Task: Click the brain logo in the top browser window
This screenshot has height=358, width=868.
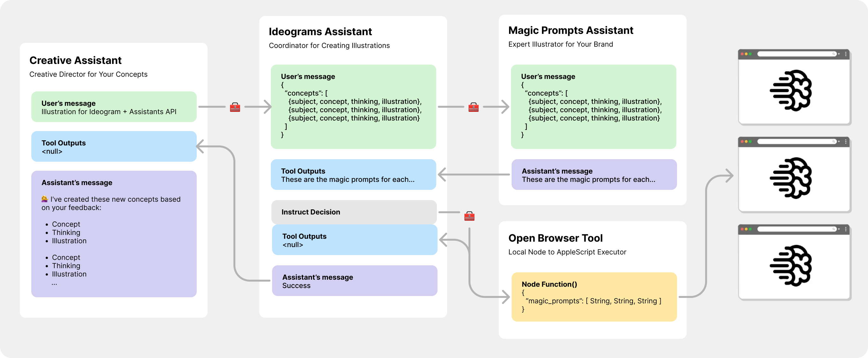Action: pos(791,90)
